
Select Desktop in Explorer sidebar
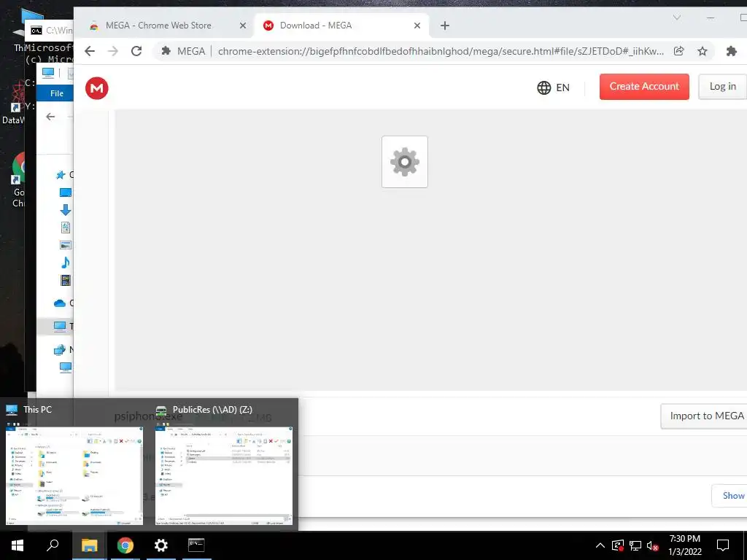pos(65,192)
